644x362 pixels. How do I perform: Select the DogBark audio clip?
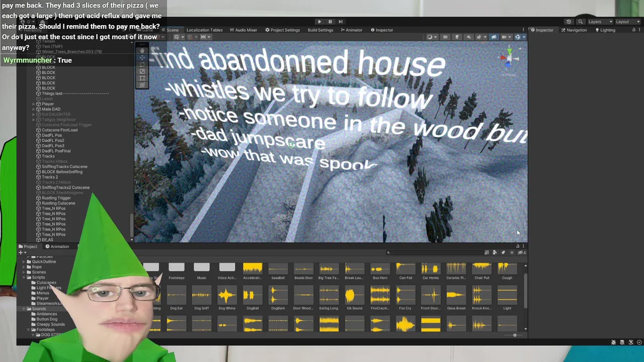pyautogui.click(x=278, y=298)
